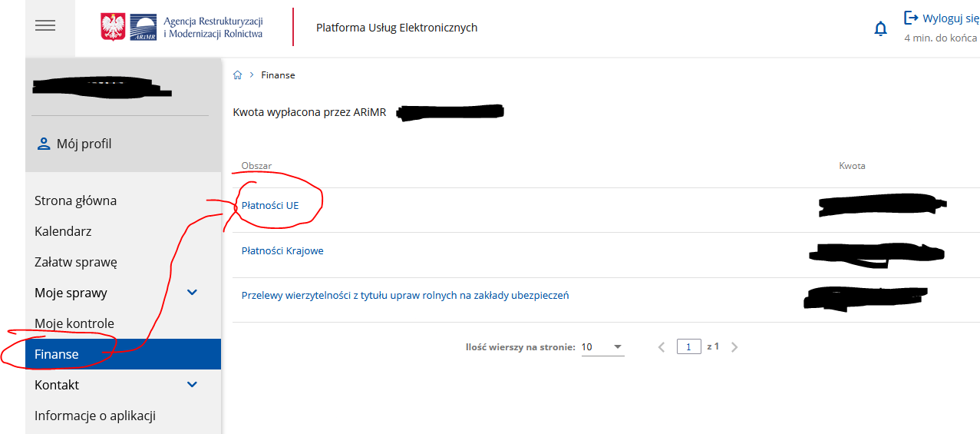Image resolution: width=980 pixels, height=434 pixels.
Task: Select Moje kontrole in sidebar
Action: [x=74, y=323]
